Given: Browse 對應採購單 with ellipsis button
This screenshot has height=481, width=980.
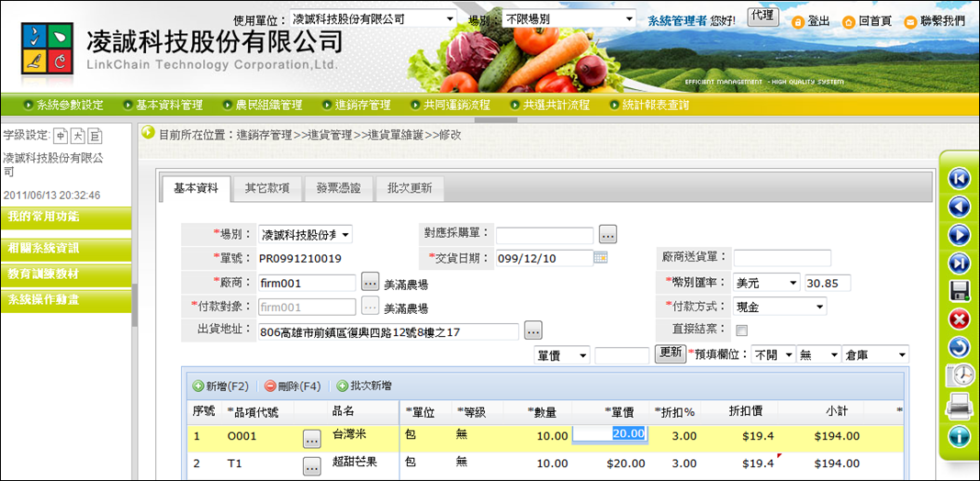Looking at the screenshot, I should tap(608, 234).
